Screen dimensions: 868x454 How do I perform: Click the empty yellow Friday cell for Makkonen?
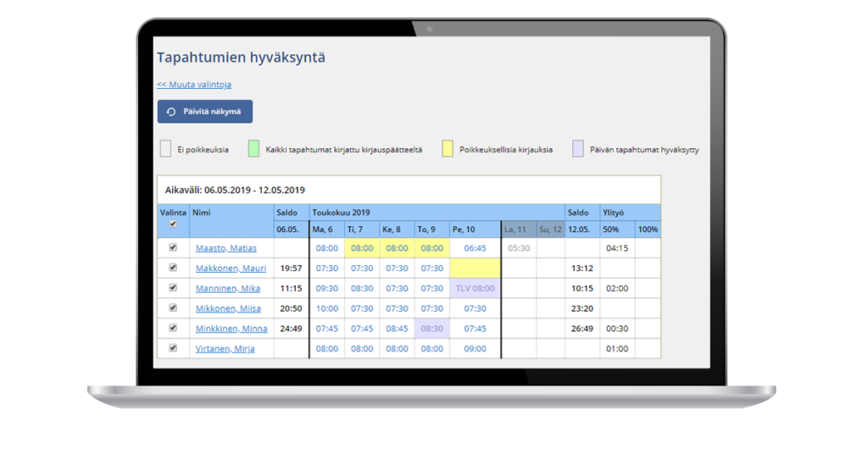tap(475, 268)
